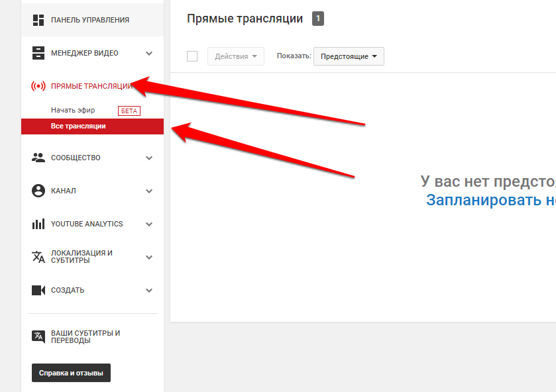Open Начать эфир menu item
The height and width of the screenshot is (392, 556).
coord(73,110)
